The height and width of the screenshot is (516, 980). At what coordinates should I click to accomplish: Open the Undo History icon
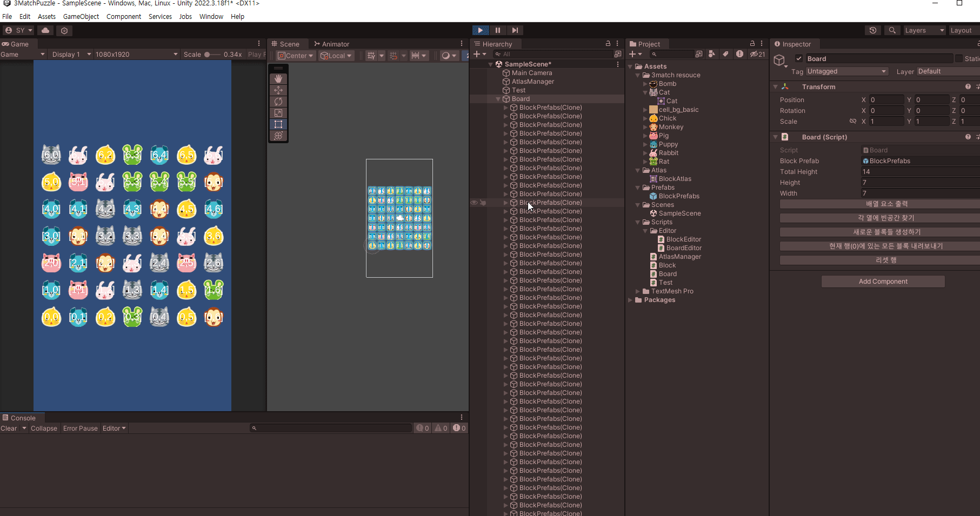pos(873,30)
